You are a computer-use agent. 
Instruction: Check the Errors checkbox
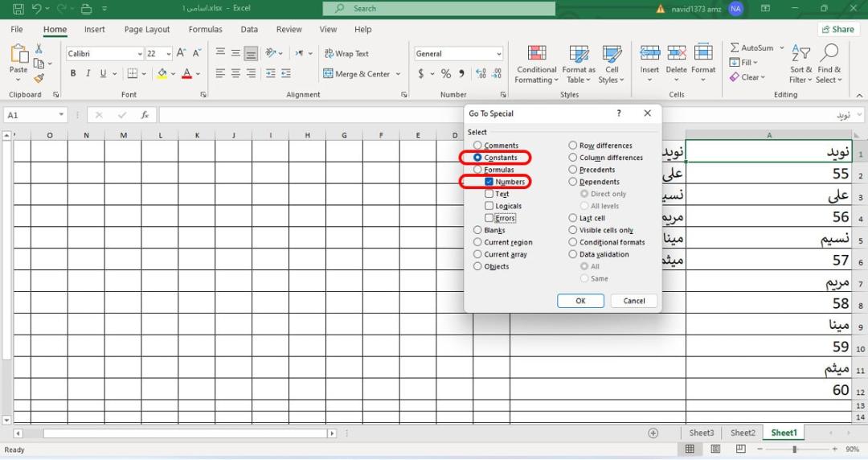(x=489, y=218)
